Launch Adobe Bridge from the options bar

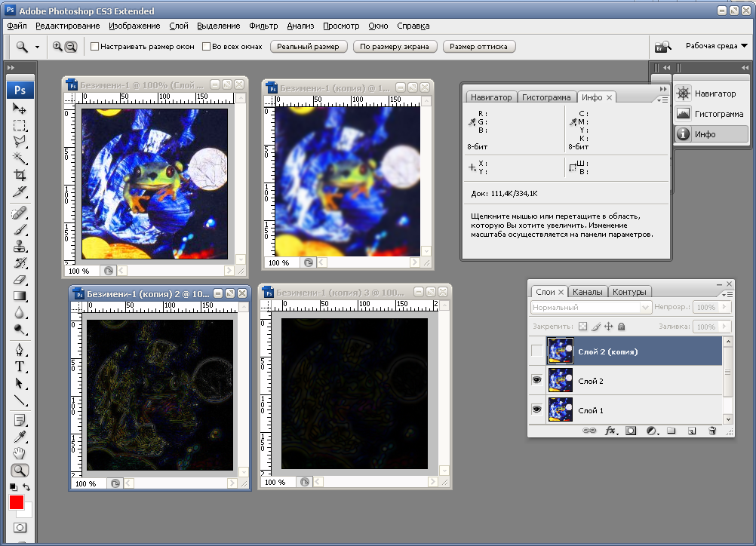click(x=663, y=47)
